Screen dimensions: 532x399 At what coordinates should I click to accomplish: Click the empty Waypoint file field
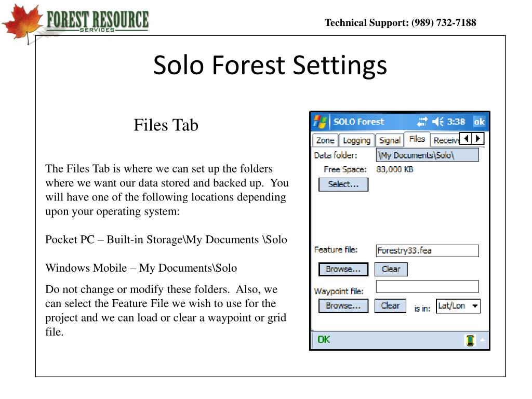[427, 286]
